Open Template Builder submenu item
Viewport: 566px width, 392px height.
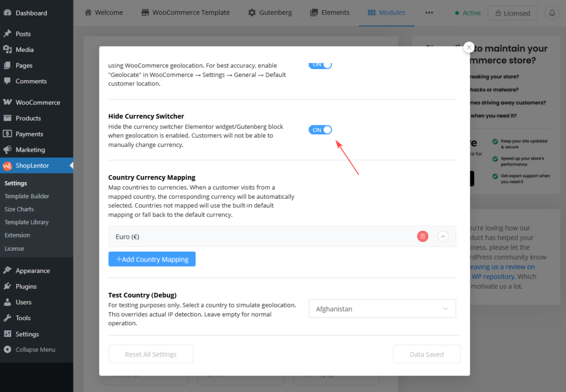(x=27, y=196)
